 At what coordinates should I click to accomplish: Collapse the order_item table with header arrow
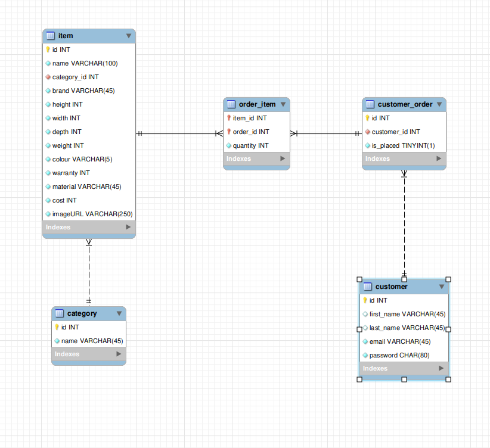click(283, 104)
